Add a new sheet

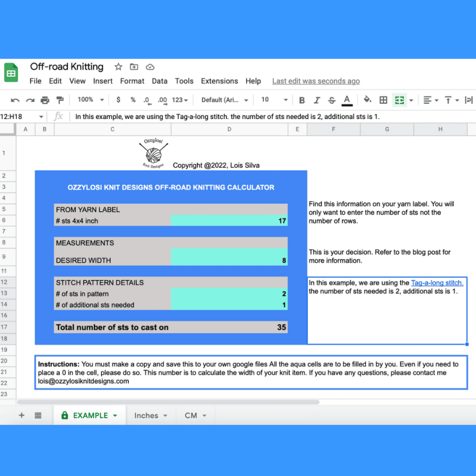click(21, 415)
